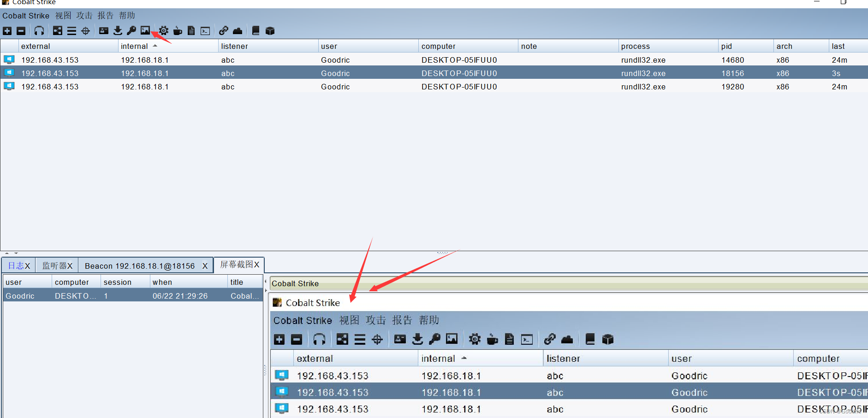The height and width of the screenshot is (418, 868).
Task: Switch to session table view icon
Action: pyautogui.click(x=71, y=31)
